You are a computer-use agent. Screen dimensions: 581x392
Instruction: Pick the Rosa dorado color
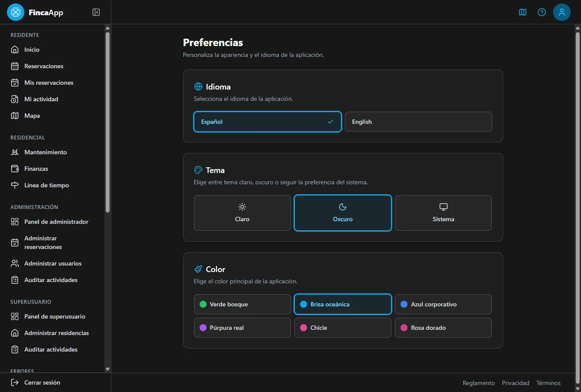[443, 328]
